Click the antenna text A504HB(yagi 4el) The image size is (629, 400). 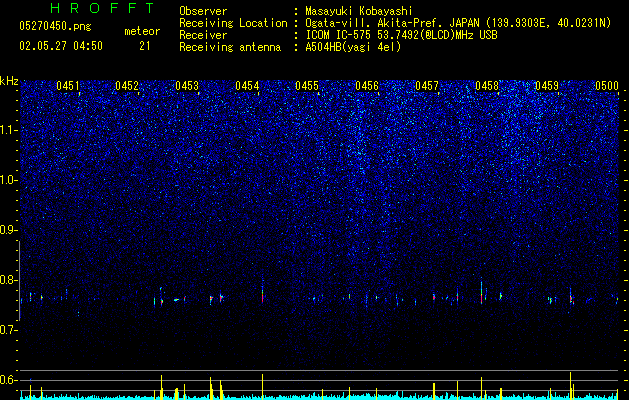pyautogui.click(x=353, y=47)
